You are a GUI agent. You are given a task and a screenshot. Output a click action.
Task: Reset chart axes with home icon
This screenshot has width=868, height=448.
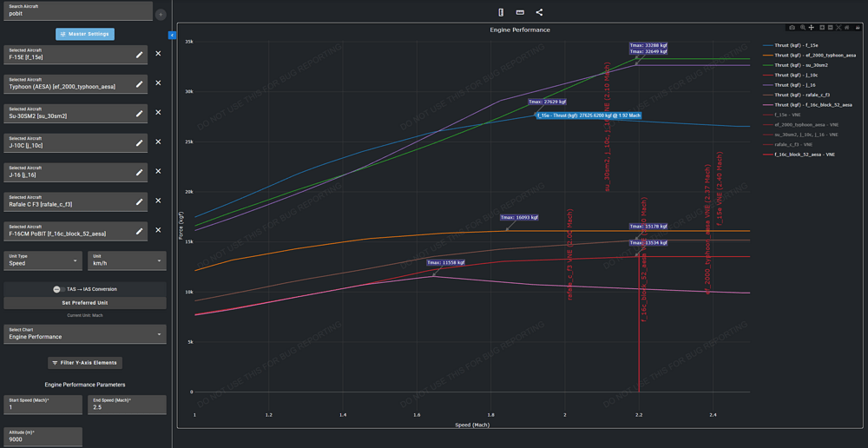[847, 27]
